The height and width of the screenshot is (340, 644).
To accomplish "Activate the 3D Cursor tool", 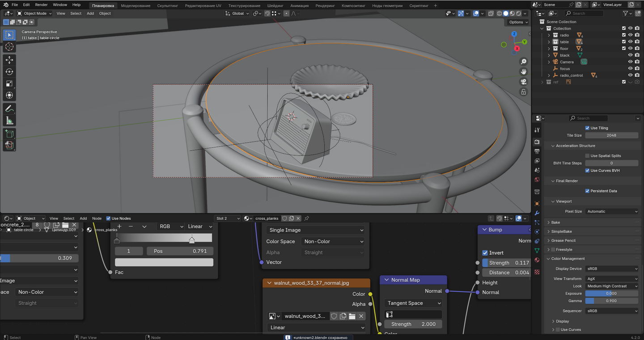I will (9, 47).
